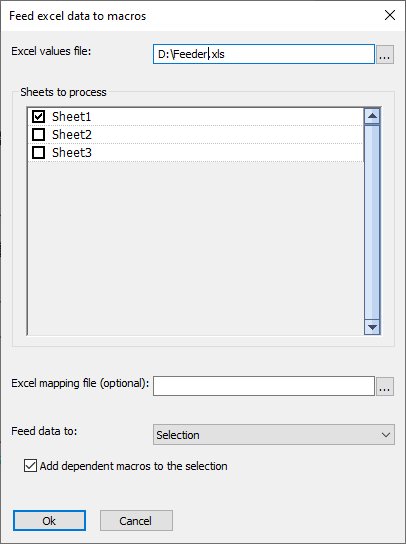This screenshot has height=544, width=406.
Task: Focus the Excel values file path field
Action: (x=264, y=54)
